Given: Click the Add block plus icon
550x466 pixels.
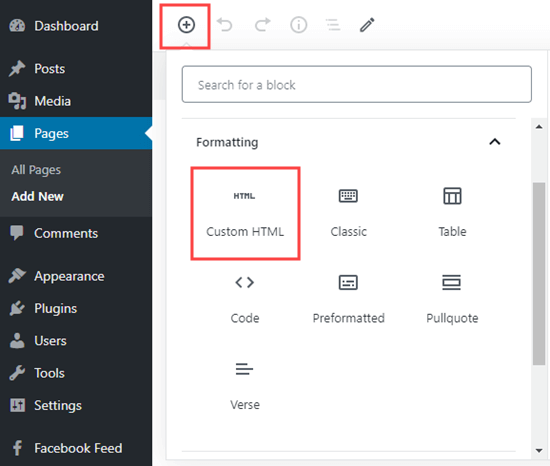Looking at the screenshot, I should point(186,25).
